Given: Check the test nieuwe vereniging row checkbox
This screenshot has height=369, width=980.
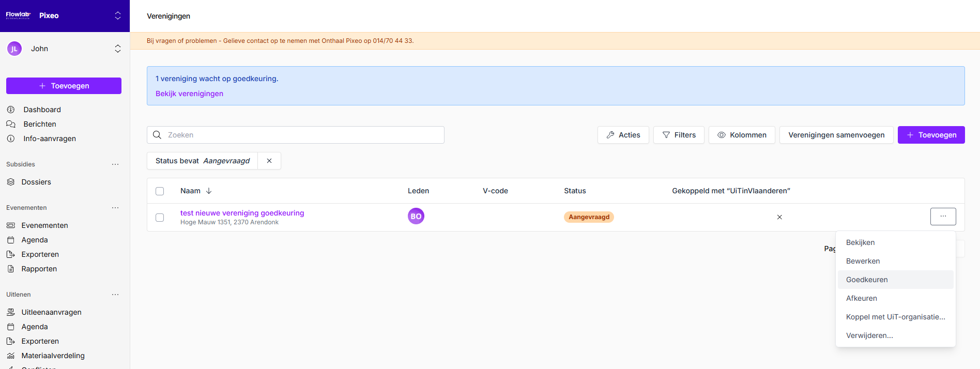Looking at the screenshot, I should (160, 218).
